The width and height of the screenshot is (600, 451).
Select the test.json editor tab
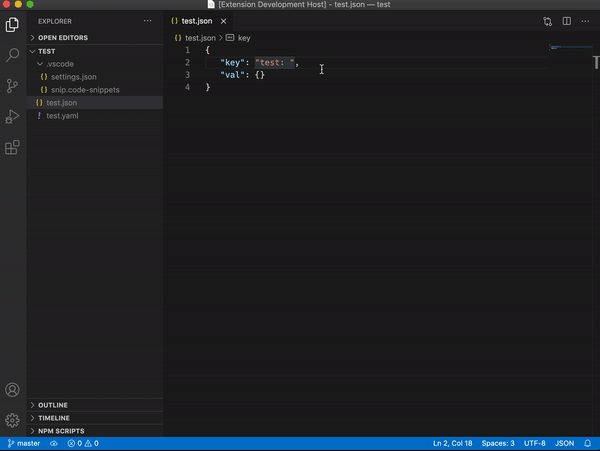tap(199, 21)
